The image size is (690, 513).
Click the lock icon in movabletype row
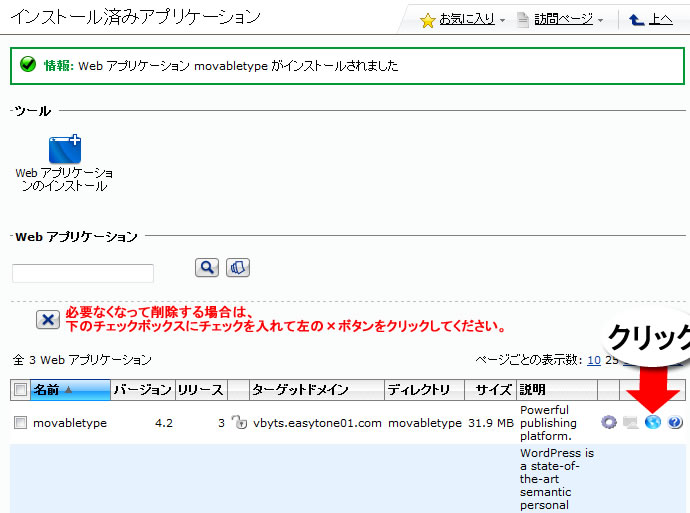pyautogui.click(x=239, y=423)
